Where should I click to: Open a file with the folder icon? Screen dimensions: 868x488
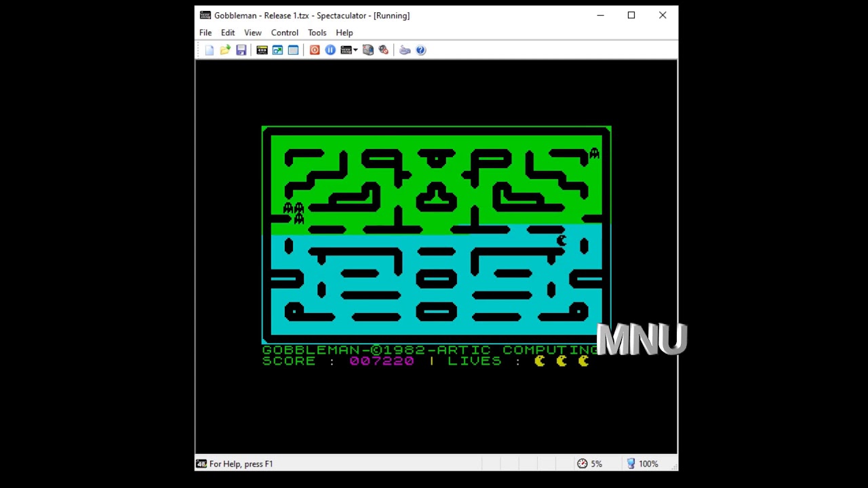point(225,50)
